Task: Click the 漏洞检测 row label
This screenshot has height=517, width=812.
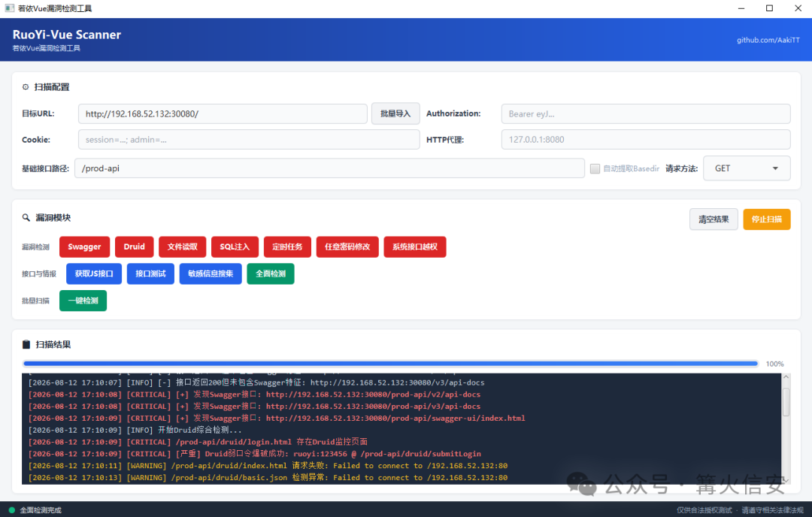Action: point(36,247)
